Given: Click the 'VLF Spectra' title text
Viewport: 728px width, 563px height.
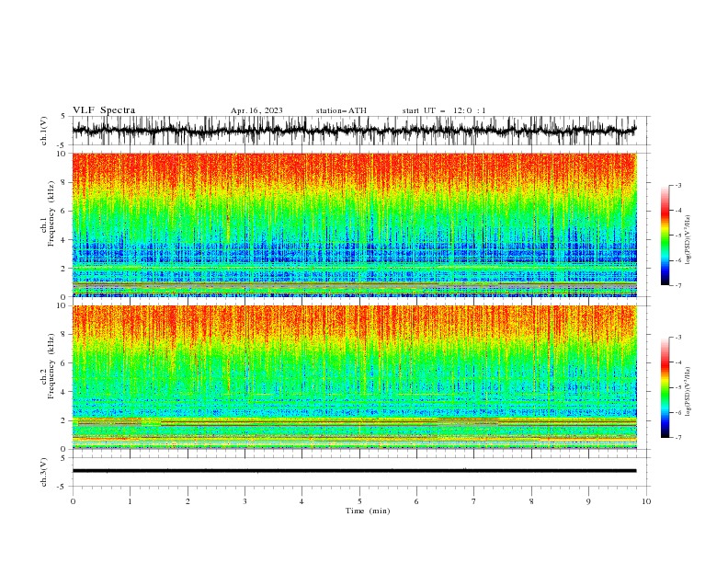Looking at the screenshot, I should 104,110.
